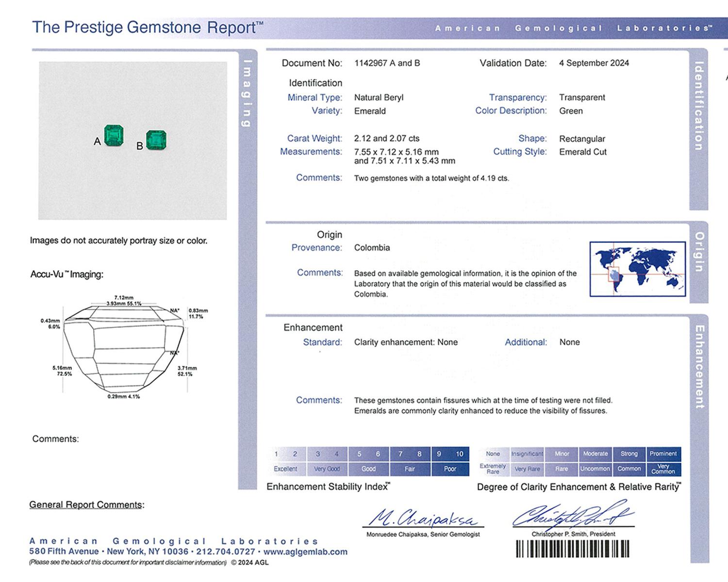Click Accu-Vu Imaging label
Screen dimensions: 728x582
coord(67,275)
